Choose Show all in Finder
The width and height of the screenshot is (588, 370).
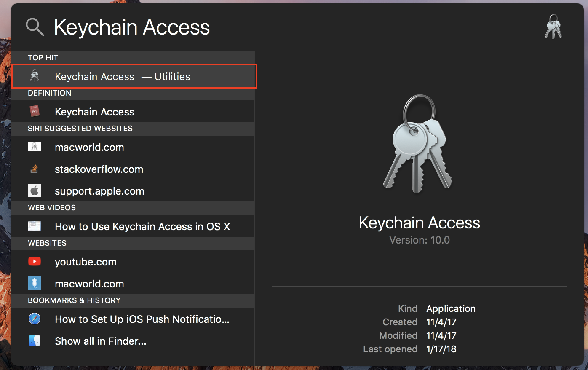click(101, 341)
